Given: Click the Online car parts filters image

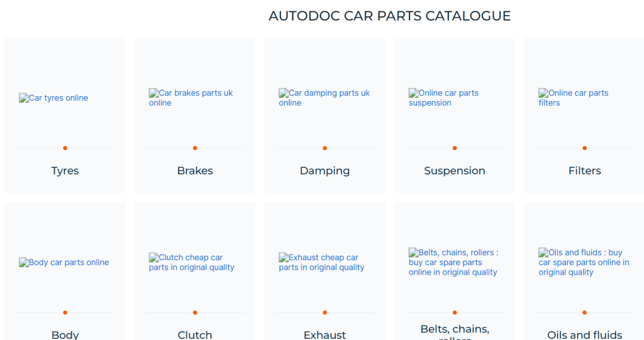Looking at the screenshot, I should (573, 98).
